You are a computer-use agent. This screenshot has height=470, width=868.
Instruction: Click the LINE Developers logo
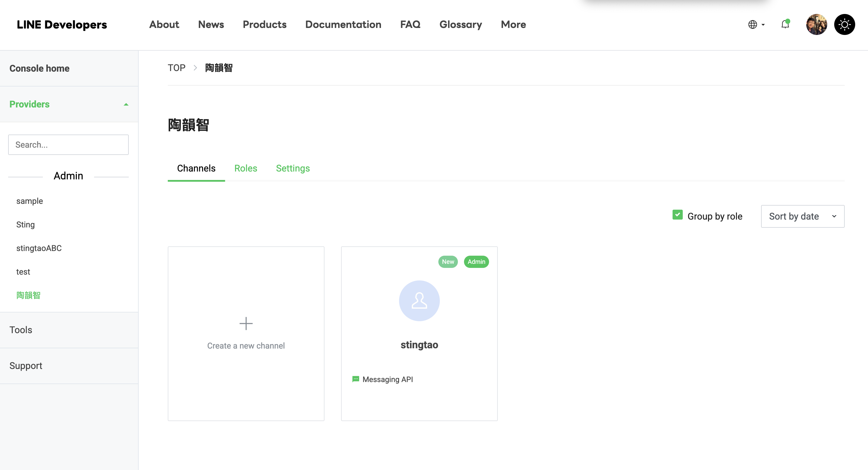[62, 24]
